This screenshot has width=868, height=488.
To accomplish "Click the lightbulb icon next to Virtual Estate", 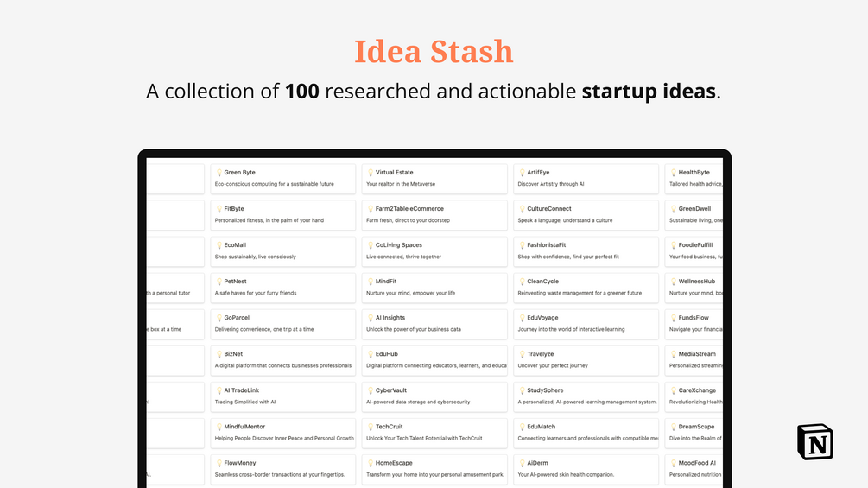I will coord(371,173).
